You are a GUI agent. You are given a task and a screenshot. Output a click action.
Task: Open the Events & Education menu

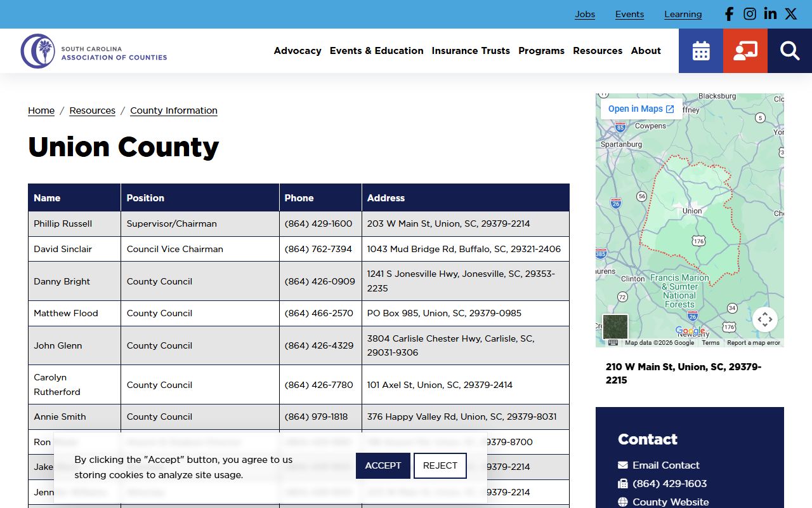(x=376, y=51)
